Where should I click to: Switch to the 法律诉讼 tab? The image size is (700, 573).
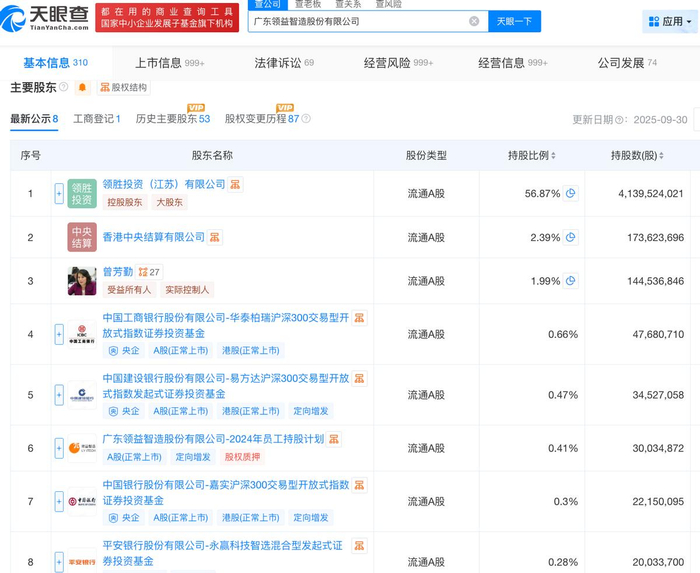[x=283, y=63]
